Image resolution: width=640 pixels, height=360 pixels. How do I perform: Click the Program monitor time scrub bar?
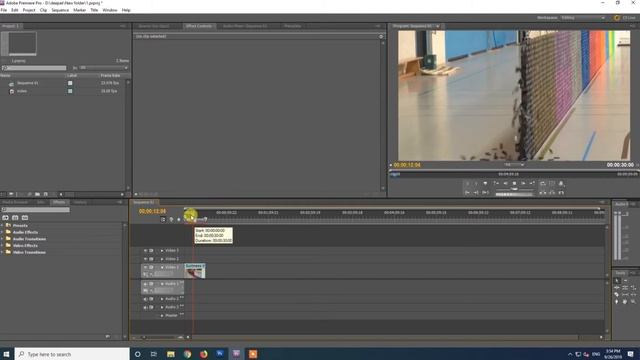(513, 174)
